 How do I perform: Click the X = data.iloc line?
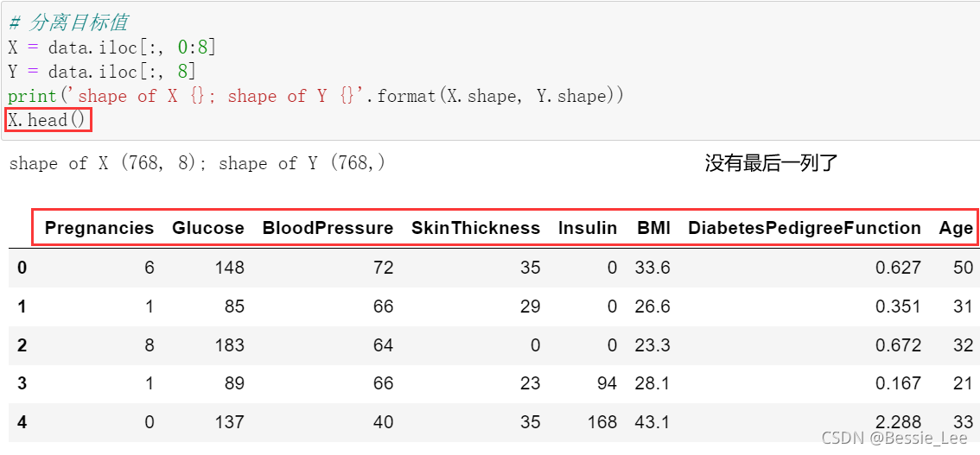pos(111,47)
